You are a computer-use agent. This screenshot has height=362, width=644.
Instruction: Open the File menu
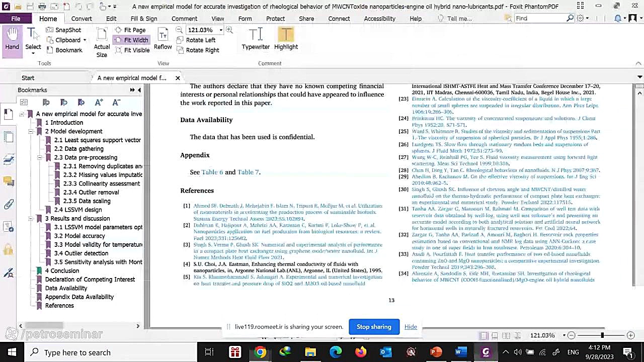[x=16, y=19]
